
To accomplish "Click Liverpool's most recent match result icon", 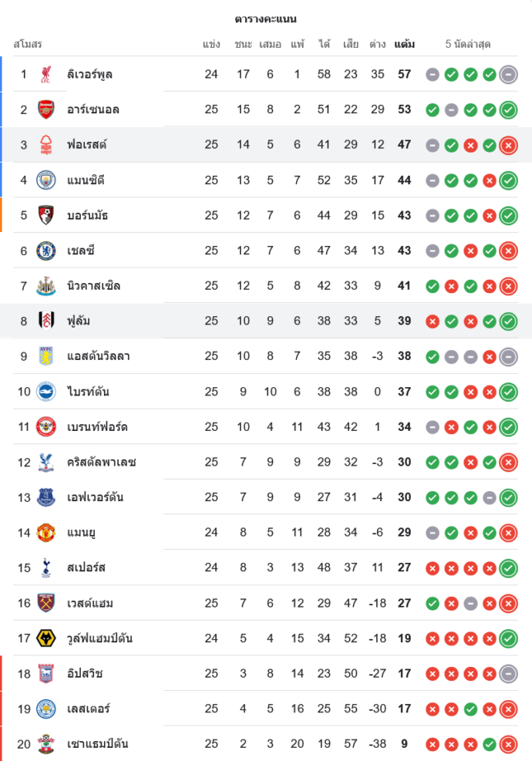I will coord(508,75).
